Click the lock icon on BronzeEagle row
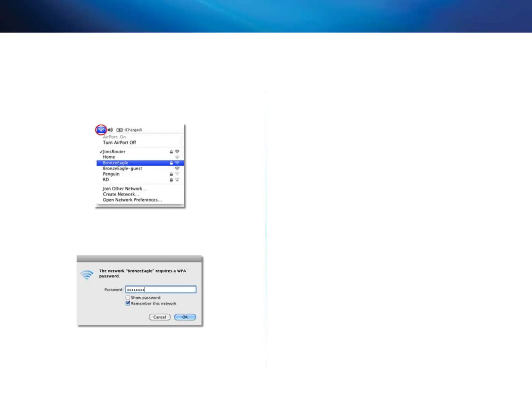This screenshot has width=532, height=411. coord(171,163)
